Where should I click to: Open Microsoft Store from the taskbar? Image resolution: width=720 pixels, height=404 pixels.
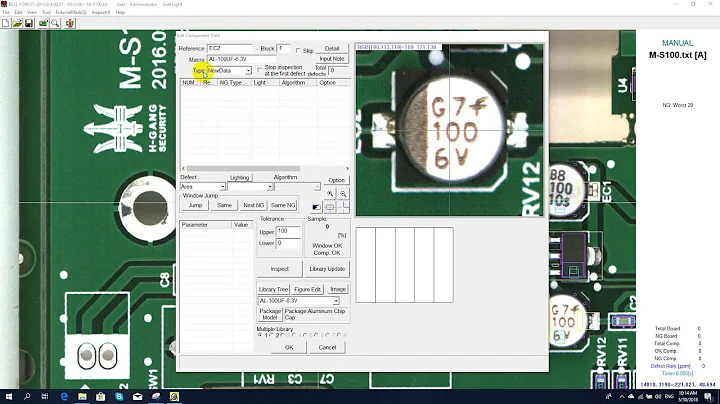[101, 397]
